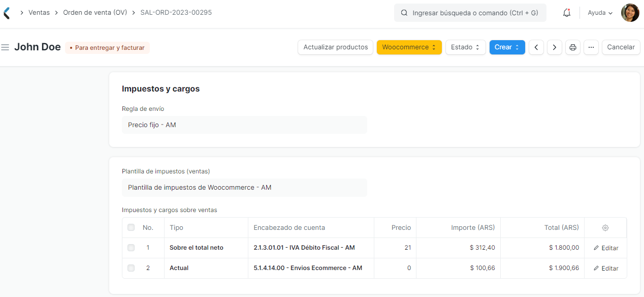Open table column settings gear

pos(605,228)
